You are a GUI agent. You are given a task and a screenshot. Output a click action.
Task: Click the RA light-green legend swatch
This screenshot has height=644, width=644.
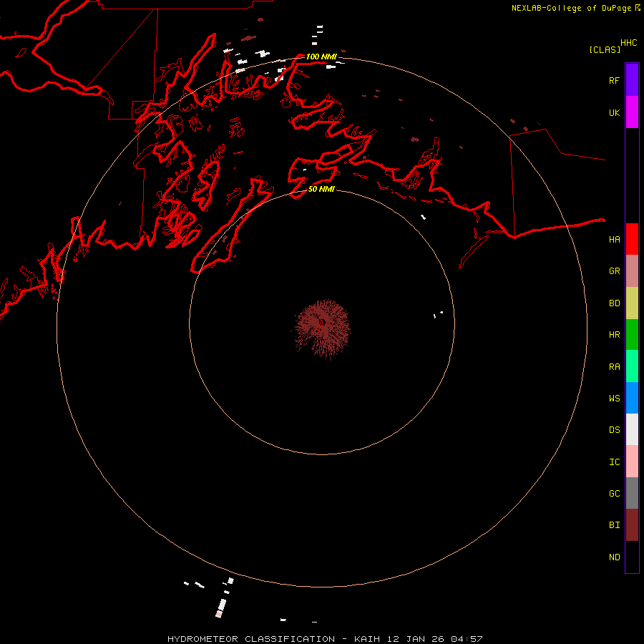point(632,366)
